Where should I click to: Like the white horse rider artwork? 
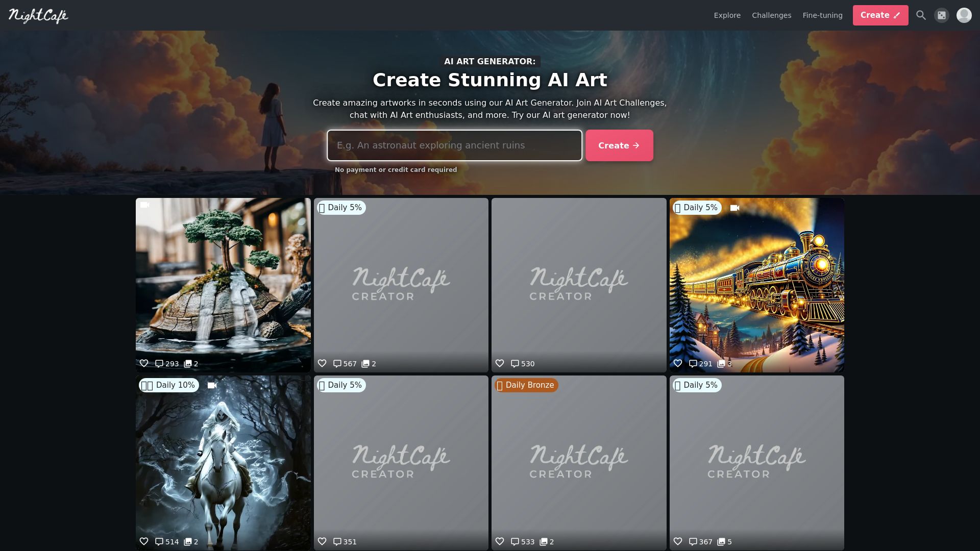pos(144,541)
